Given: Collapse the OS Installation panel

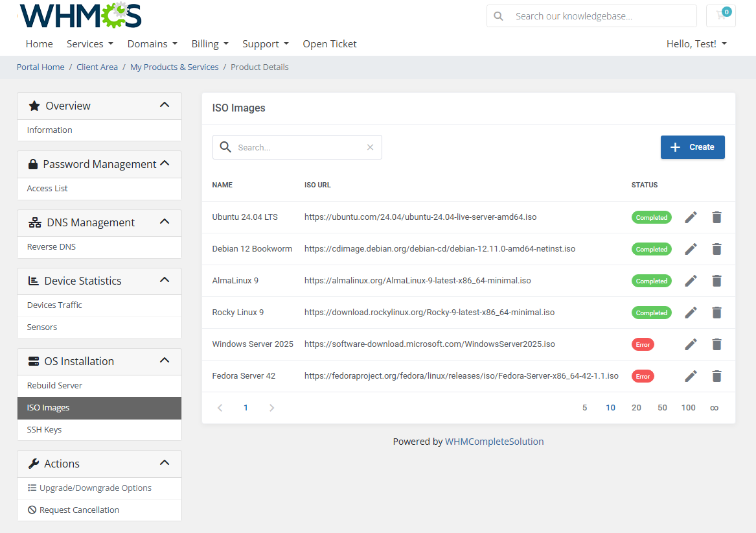Looking at the screenshot, I should coord(165,360).
